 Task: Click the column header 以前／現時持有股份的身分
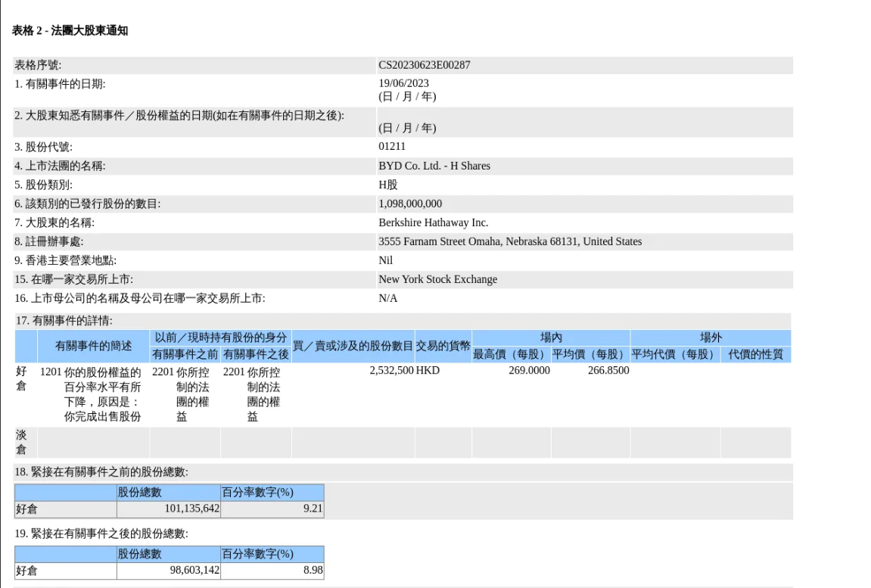click(220, 338)
